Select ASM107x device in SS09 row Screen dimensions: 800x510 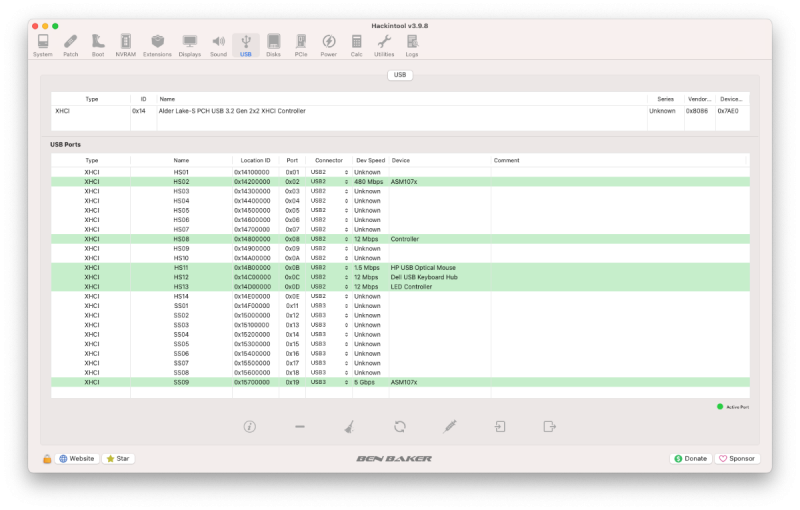pyautogui.click(x=404, y=382)
